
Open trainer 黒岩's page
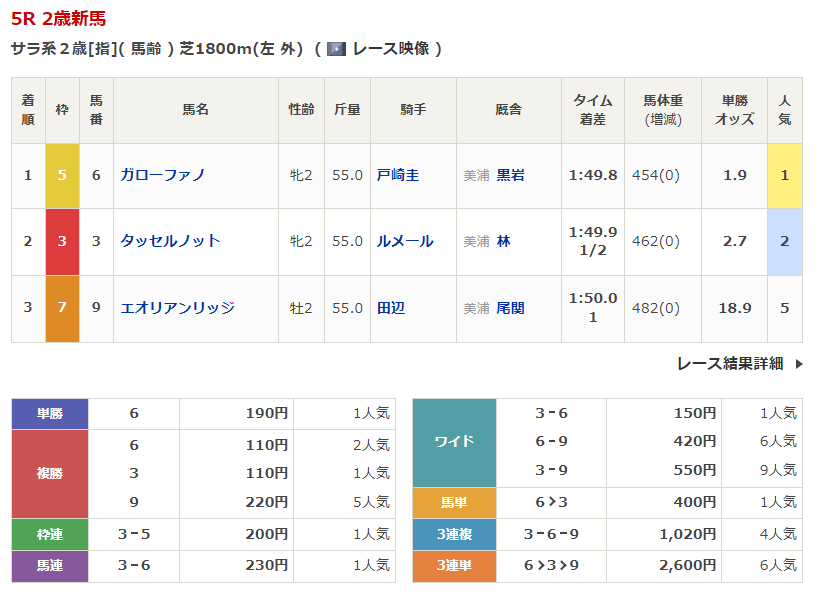510,175
